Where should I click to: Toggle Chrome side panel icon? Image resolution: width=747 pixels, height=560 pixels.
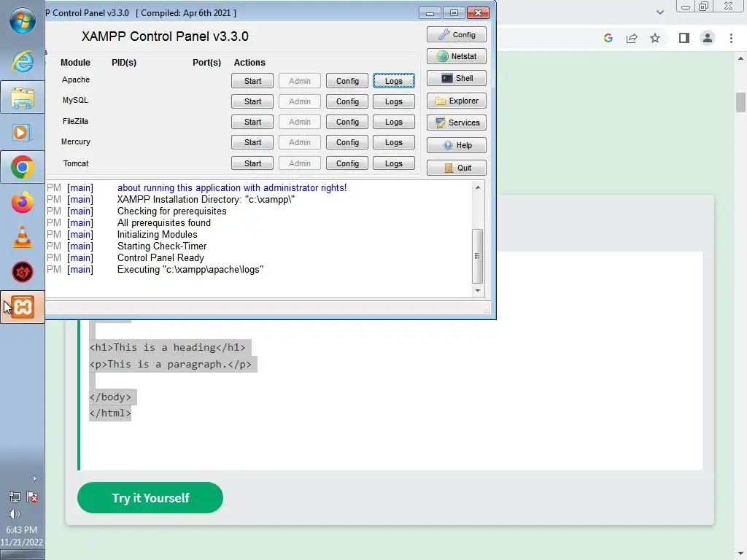pos(684,38)
